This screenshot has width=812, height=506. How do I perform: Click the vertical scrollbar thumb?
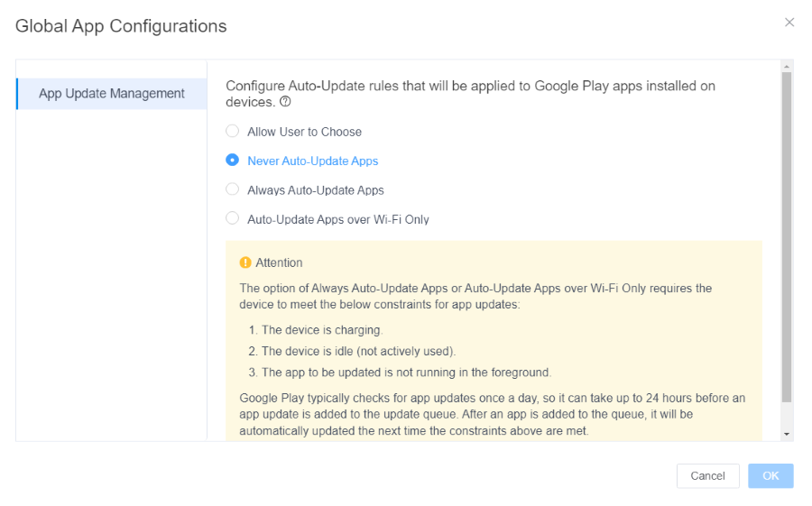pyautogui.click(x=787, y=237)
